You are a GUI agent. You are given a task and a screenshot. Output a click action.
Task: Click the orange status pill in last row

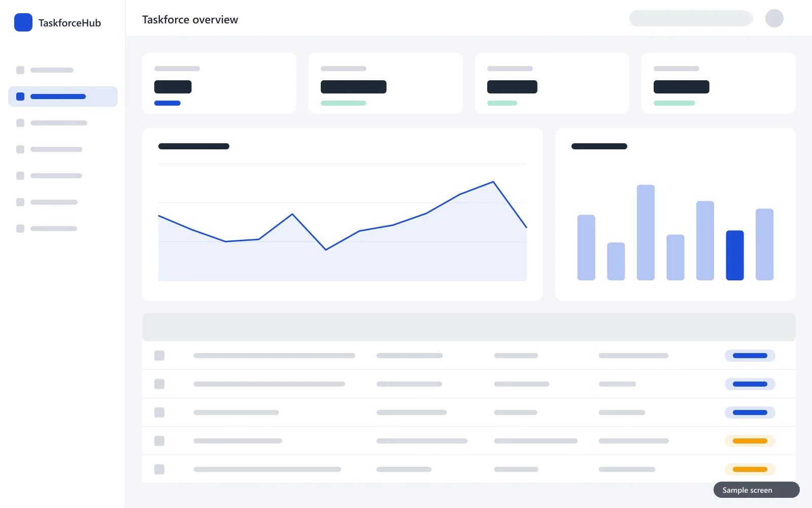(x=750, y=469)
